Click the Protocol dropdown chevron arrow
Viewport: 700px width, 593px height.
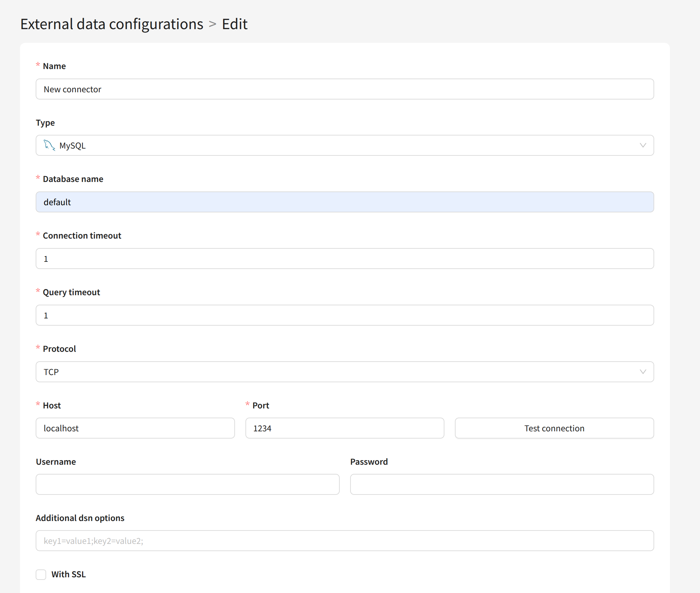coord(642,372)
